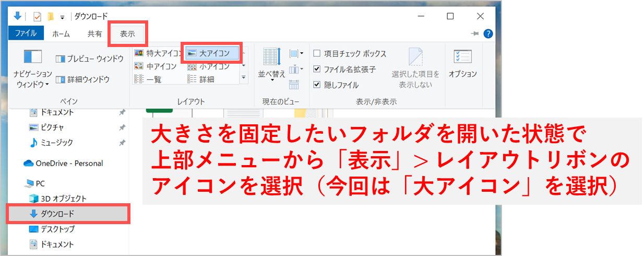
Task: Switch to the 共有 ribbon tab
Action: (x=94, y=33)
